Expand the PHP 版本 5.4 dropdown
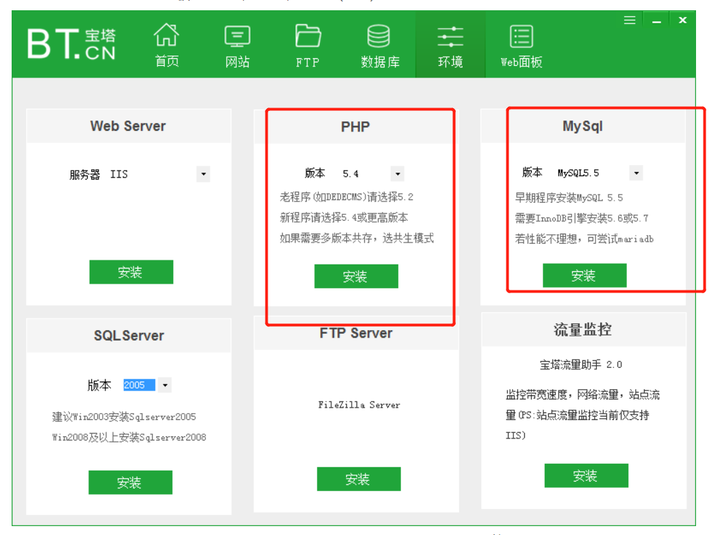 (397, 174)
